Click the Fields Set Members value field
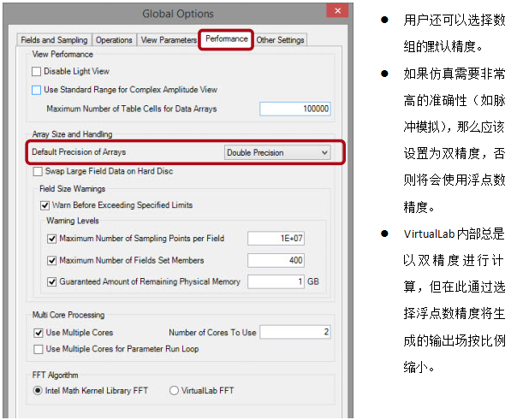511x420 pixels. [x=276, y=260]
